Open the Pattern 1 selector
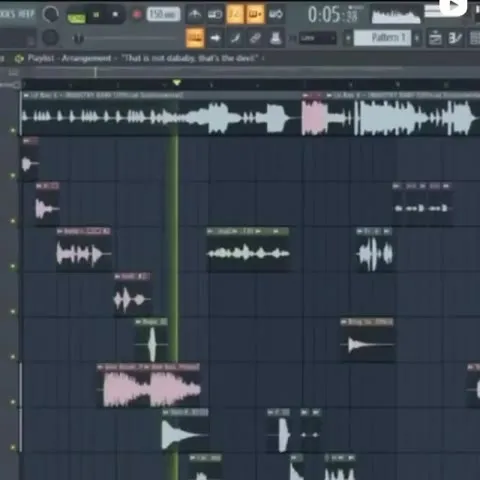 click(x=382, y=38)
